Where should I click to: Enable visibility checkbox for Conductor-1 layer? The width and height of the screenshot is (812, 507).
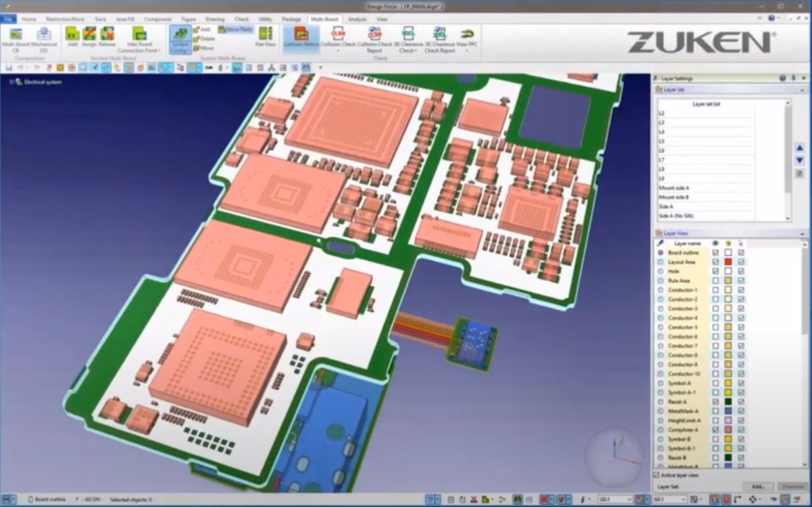tap(716, 290)
